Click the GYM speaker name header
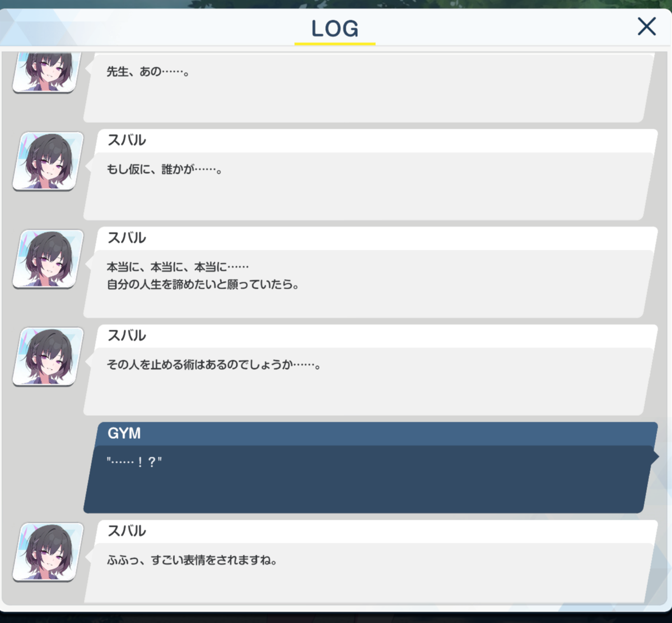Image resolution: width=672 pixels, height=623 pixels. pyautogui.click(x=124, y=433)
